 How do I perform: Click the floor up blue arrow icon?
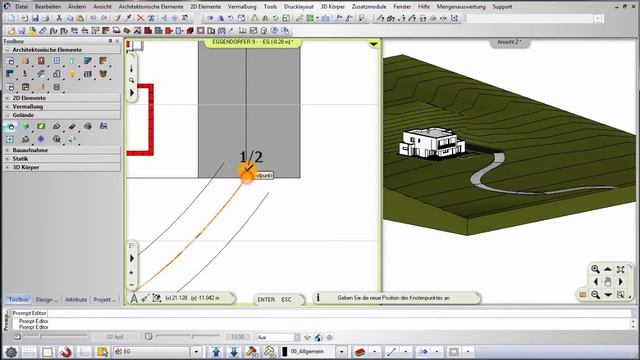click(216, 351)
